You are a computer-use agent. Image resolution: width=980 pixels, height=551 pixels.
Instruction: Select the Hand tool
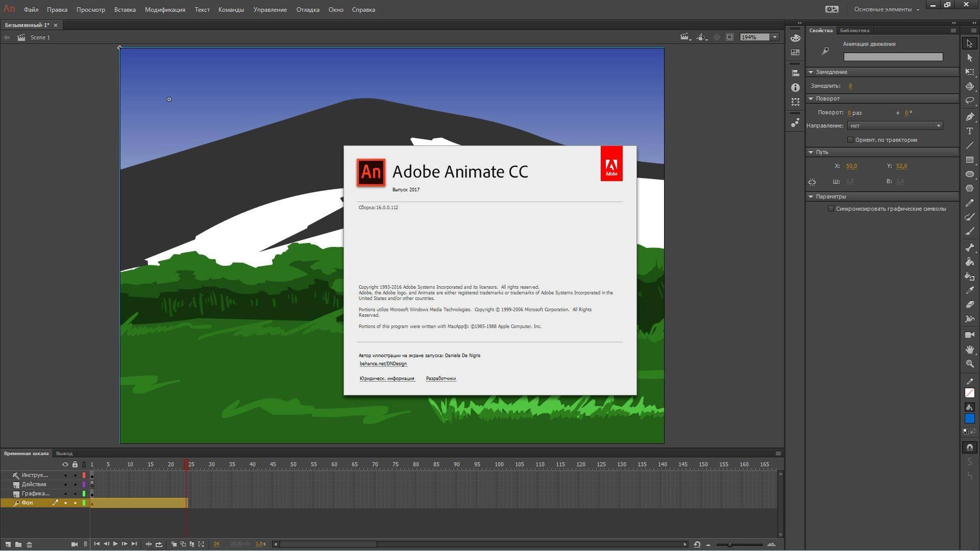(x=969, y=349)
